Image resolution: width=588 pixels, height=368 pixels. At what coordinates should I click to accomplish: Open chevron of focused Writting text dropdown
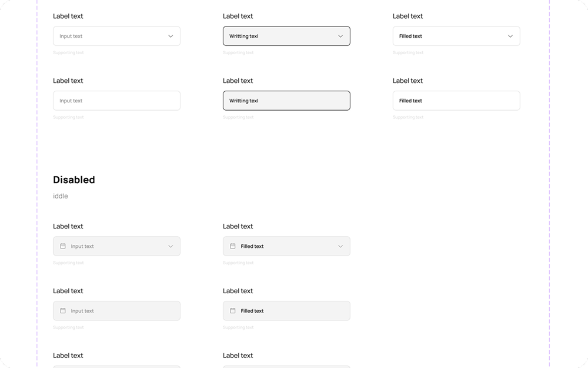340,36
